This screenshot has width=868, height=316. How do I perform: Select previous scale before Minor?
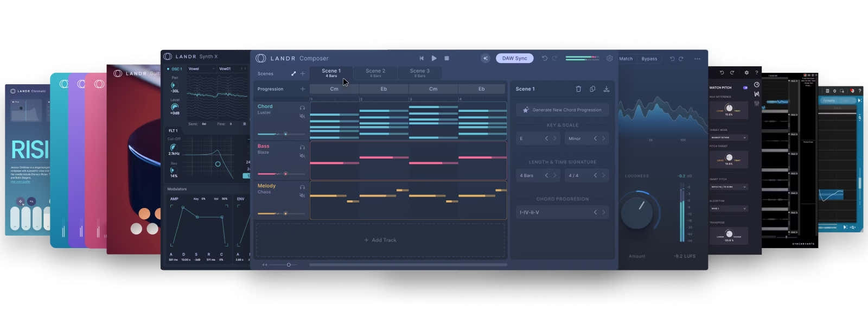(x=595, y=138)
